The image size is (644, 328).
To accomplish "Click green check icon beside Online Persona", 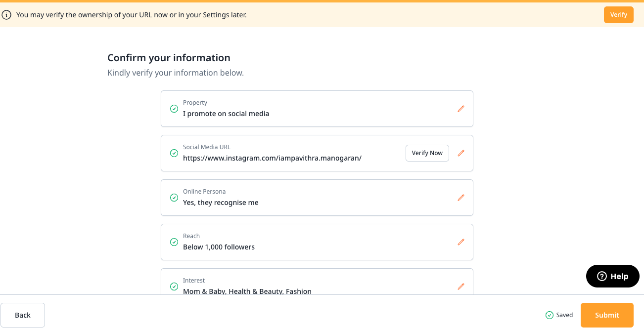I will [174, 198].
